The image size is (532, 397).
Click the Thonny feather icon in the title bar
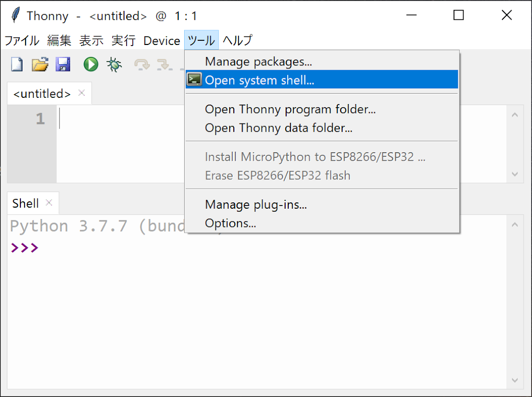click(15, 15)
